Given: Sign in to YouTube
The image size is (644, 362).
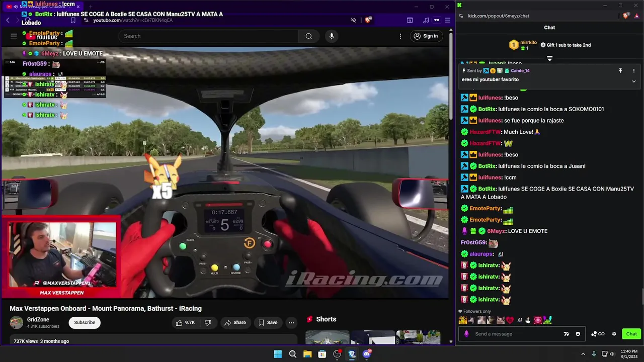Looking at the screenshot, I should pyautogui.click(x=426, y=36).
